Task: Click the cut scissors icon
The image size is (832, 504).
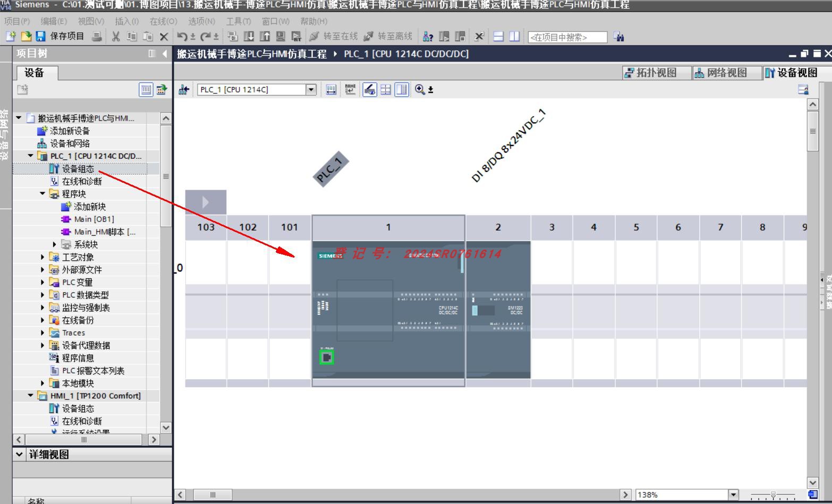Action: click(116, 36)
